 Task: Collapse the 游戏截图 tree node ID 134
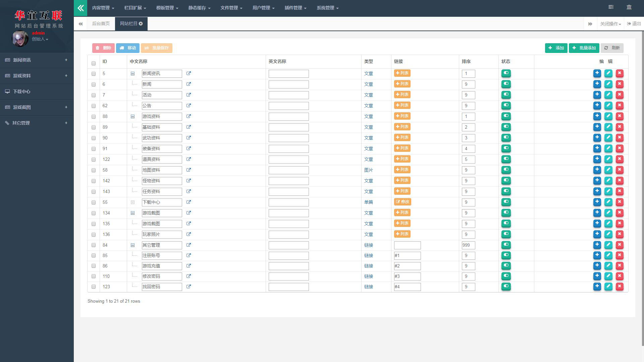click(x=132, y=213)
